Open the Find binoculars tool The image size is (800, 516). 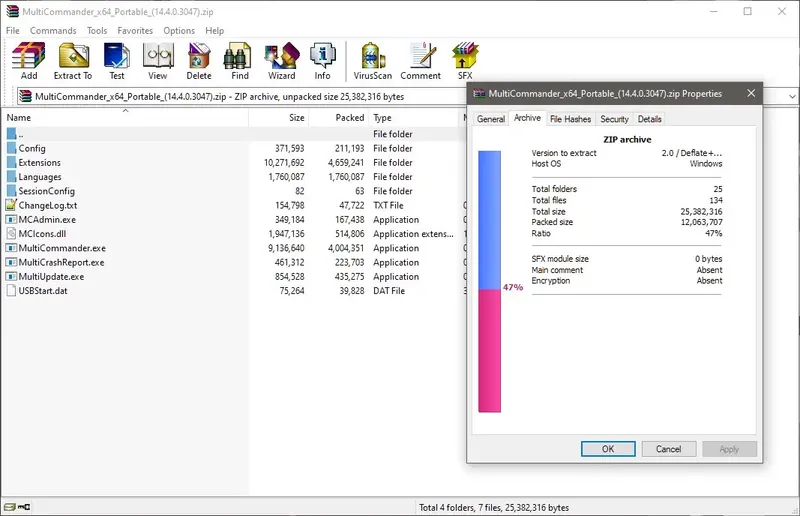click(239, 61)
